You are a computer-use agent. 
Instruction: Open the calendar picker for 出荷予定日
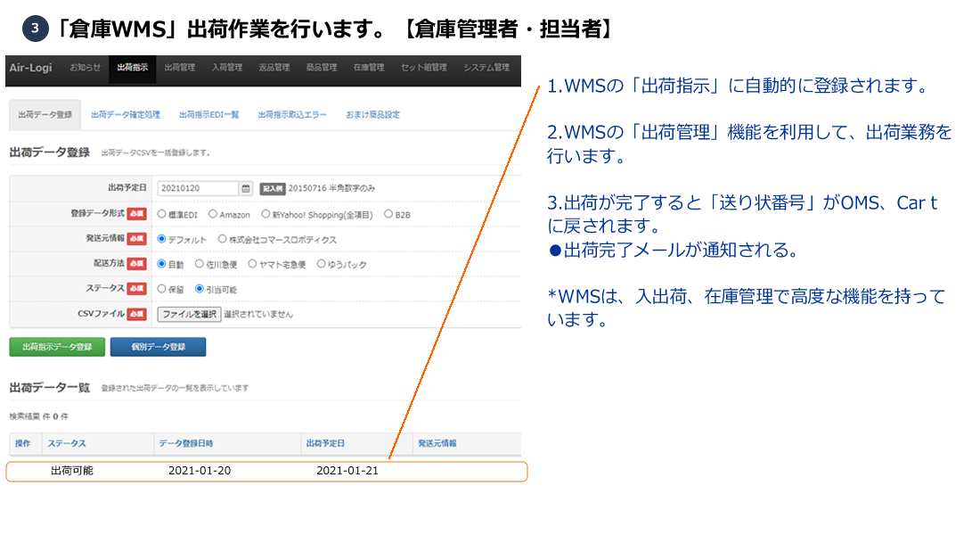[246, 188]
